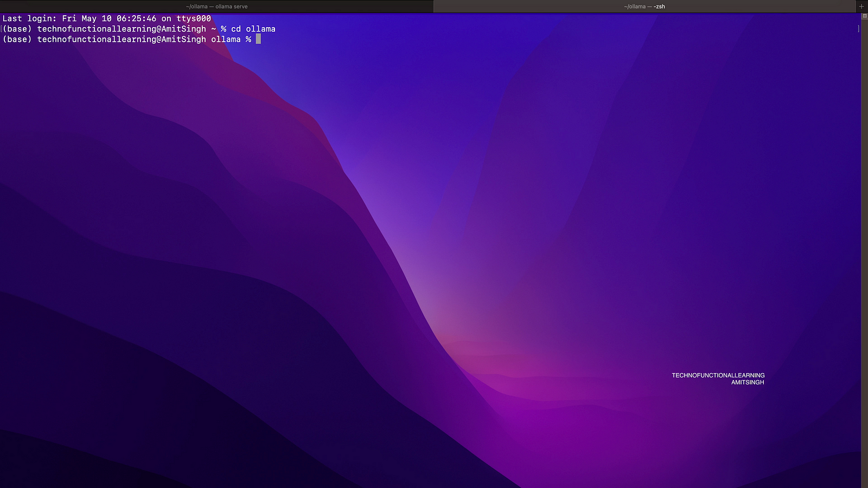Select the '~/ollama — -zsh' tab
Screen dimensions: 868x488
(x=644, y=7)
